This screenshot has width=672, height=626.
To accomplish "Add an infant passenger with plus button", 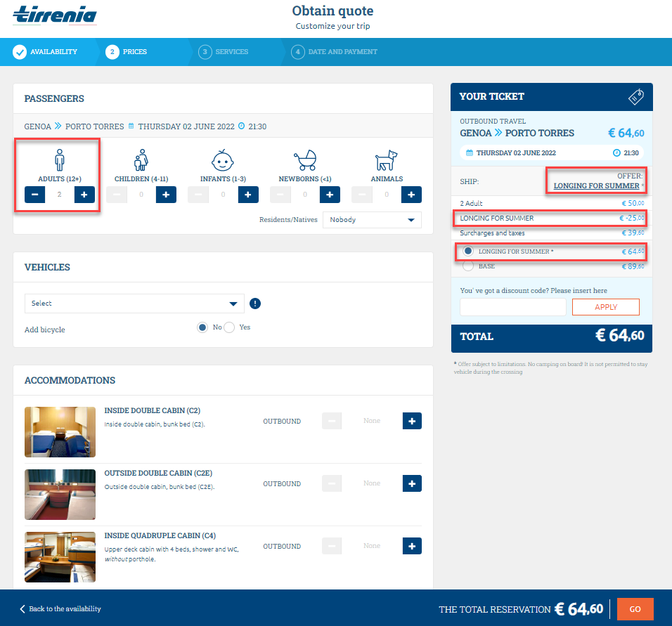I will tap(248, 195).
